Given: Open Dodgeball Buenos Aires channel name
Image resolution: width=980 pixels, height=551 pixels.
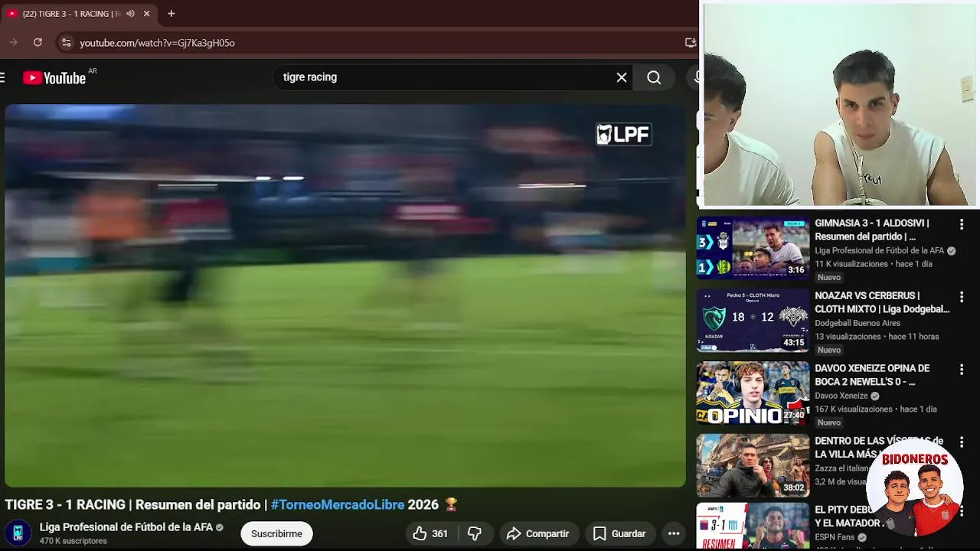Looking at the screenshot, I should (857, 323).
